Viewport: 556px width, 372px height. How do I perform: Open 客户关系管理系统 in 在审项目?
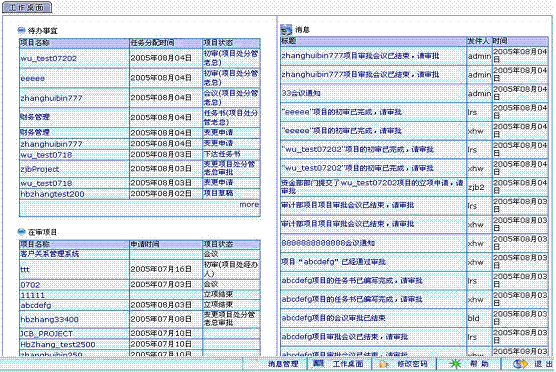(50, 254)
